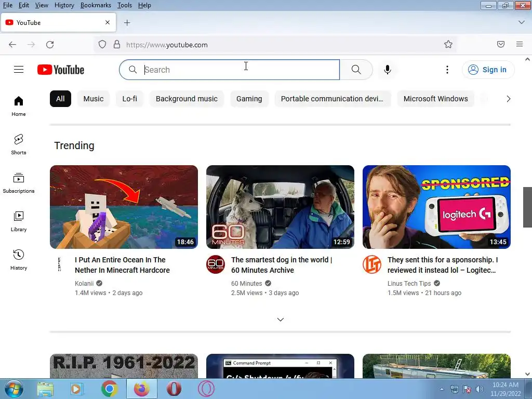Screen dimensions: 532x399
Task: Open YouTube settings three-dot menu
Action: pyautogui.click(x=447, y=70)
